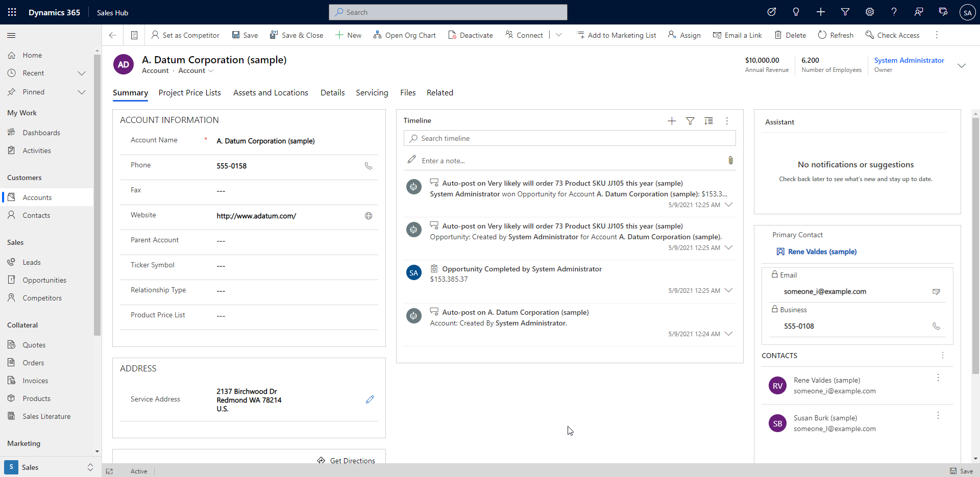This screenshot has width=980, height=477.
Task: Click the Refresh command
Action: pyautogui.click(x=836, y=35)
